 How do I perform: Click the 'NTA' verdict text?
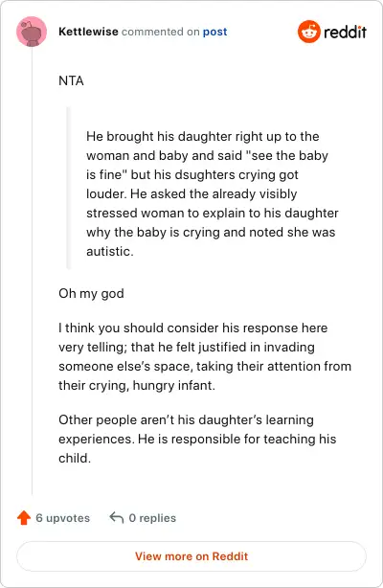71,81
